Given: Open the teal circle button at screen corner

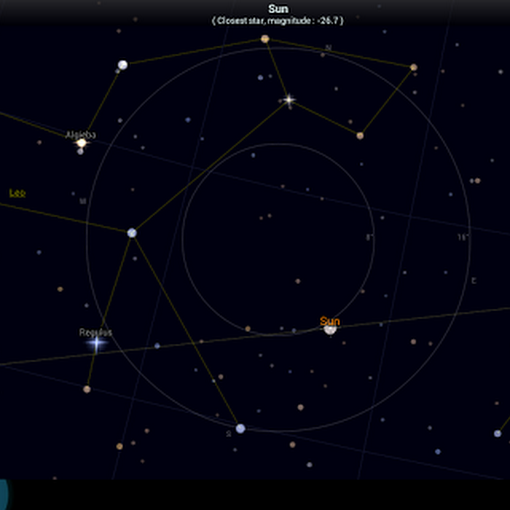Looking at the screenshot, I should [3, 494].
